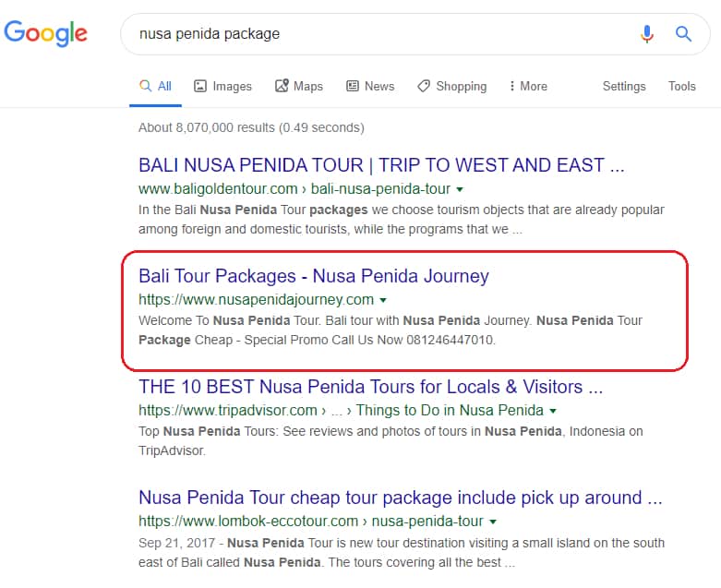The height and width of the screenshot is (588, 721).
Task: Expand dropdown arrow beside baligoldentour.com URL
Action: click(460, 189)
